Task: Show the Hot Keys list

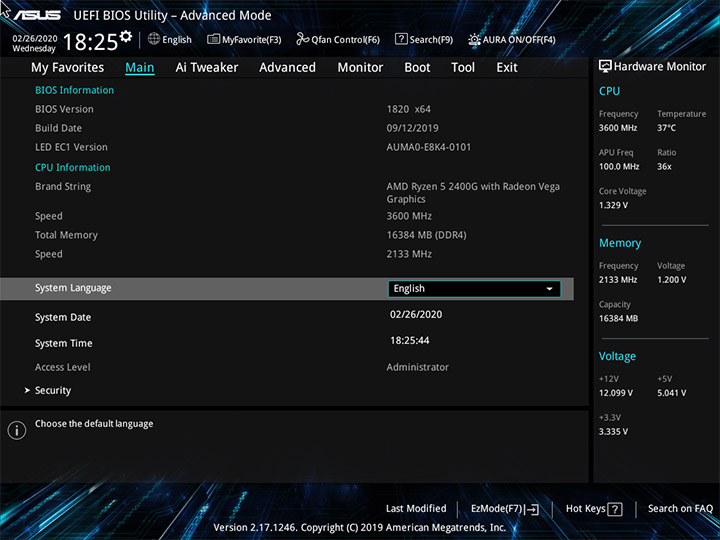Action: (594, 509)
